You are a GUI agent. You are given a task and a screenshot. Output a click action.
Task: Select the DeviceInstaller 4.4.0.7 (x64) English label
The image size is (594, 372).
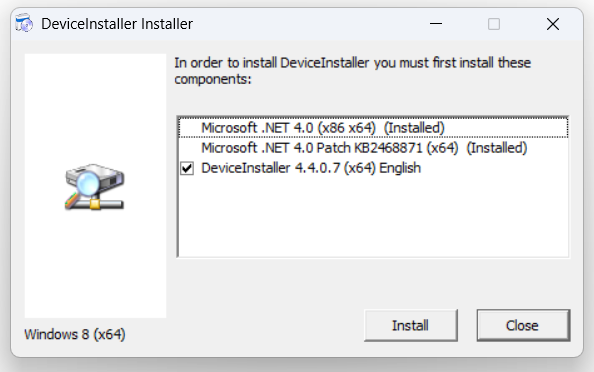311,168
